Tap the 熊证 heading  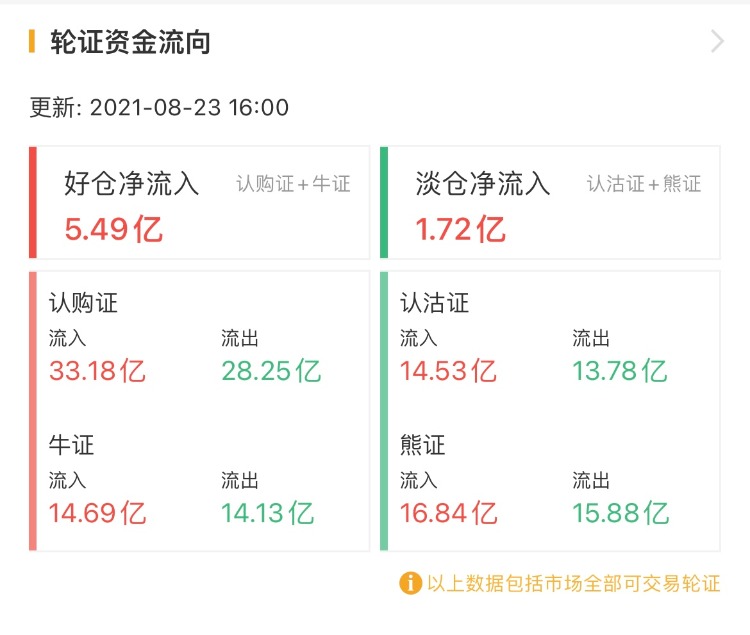pyautogui.click(x=423, y=444)
